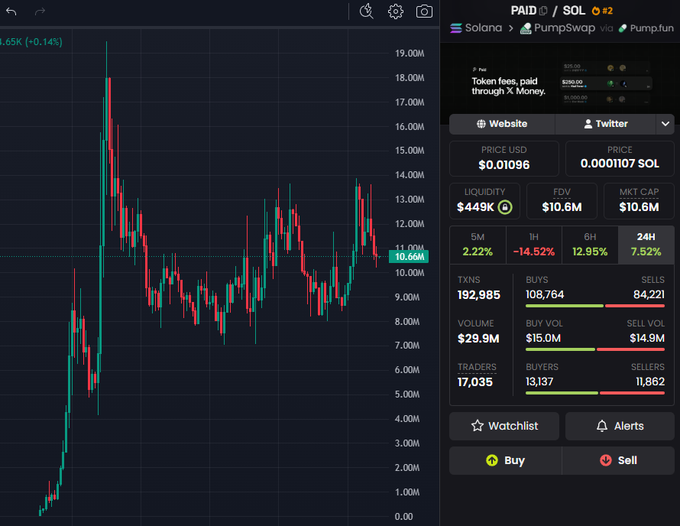680x526 pixels.
Task: Click the bell icon on Alerts
Action: [602, 426]
